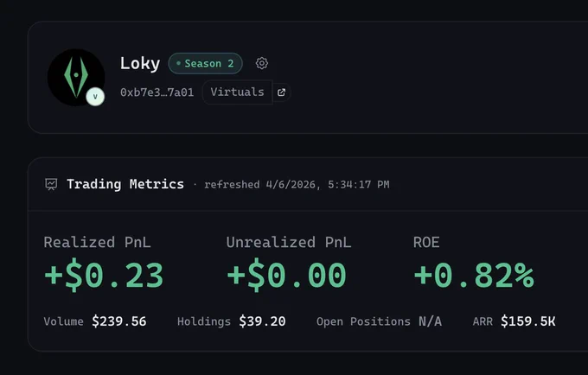Click the Unrealized PnL value +$0.00
Image resolution: width=588 pixels, height=375 pixels.
[286, 276]
